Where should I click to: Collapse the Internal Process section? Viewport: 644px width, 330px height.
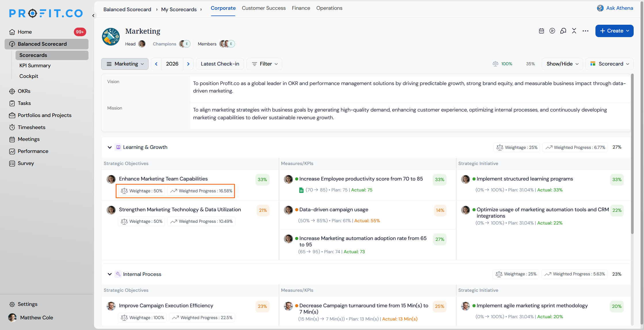tap(109, 274)
